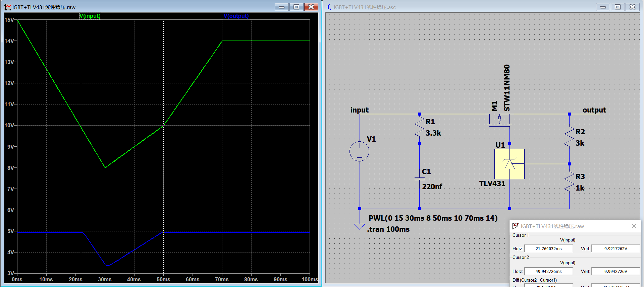Select the M1 MOSFET symbol
The width and height of the screenshot is (644, 287).
(499, 120)
